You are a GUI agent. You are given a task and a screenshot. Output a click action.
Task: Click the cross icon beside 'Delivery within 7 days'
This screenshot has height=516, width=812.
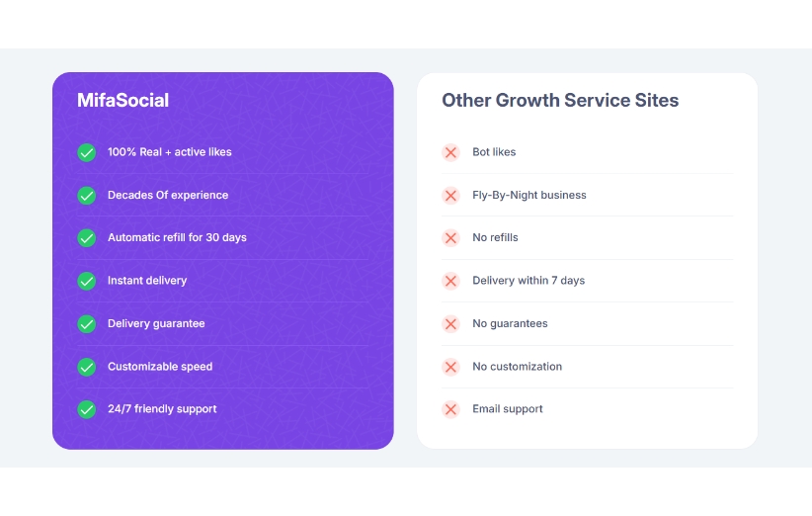450,281
